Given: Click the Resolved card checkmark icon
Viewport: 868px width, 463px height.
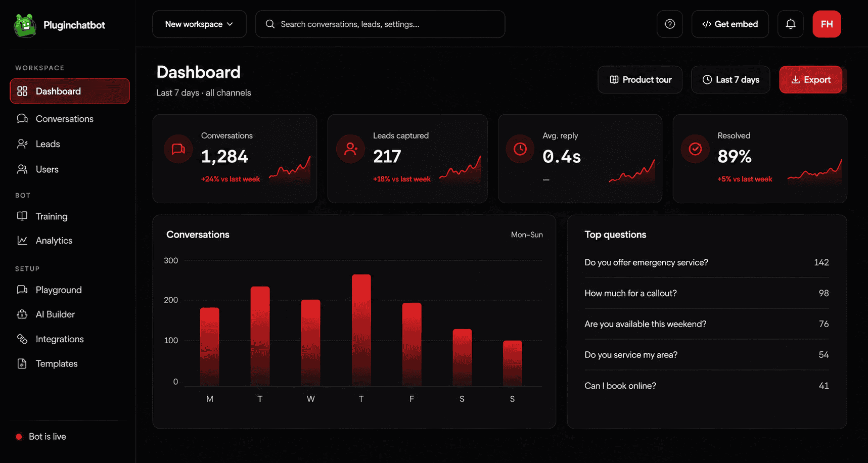Looking at the screenshot, I should point(695,149).
